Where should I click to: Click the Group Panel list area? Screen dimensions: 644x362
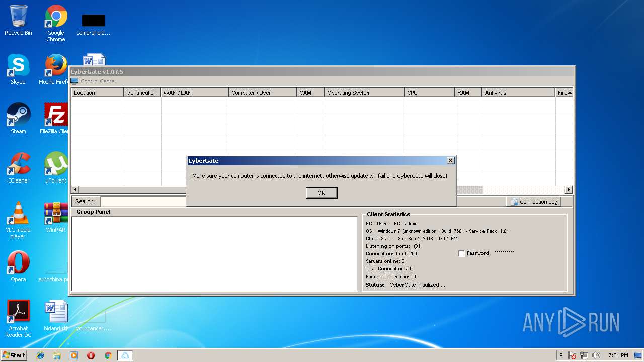(x=214, y=253)
